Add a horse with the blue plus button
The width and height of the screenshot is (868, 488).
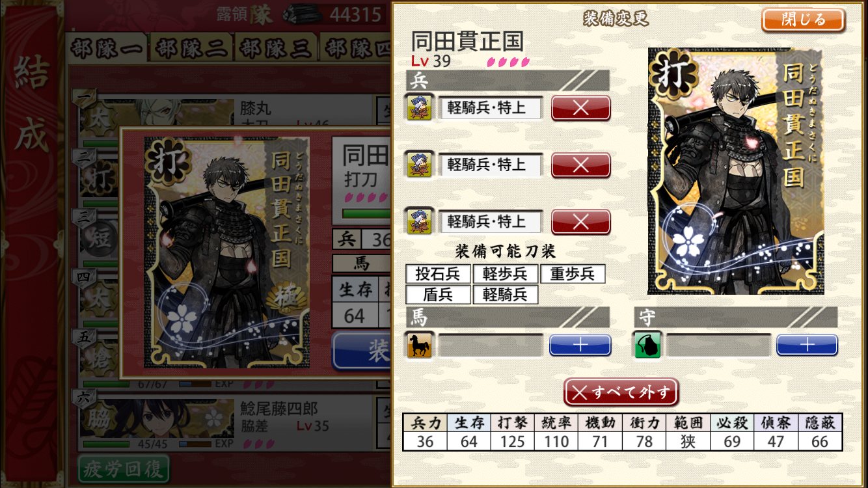580,345
